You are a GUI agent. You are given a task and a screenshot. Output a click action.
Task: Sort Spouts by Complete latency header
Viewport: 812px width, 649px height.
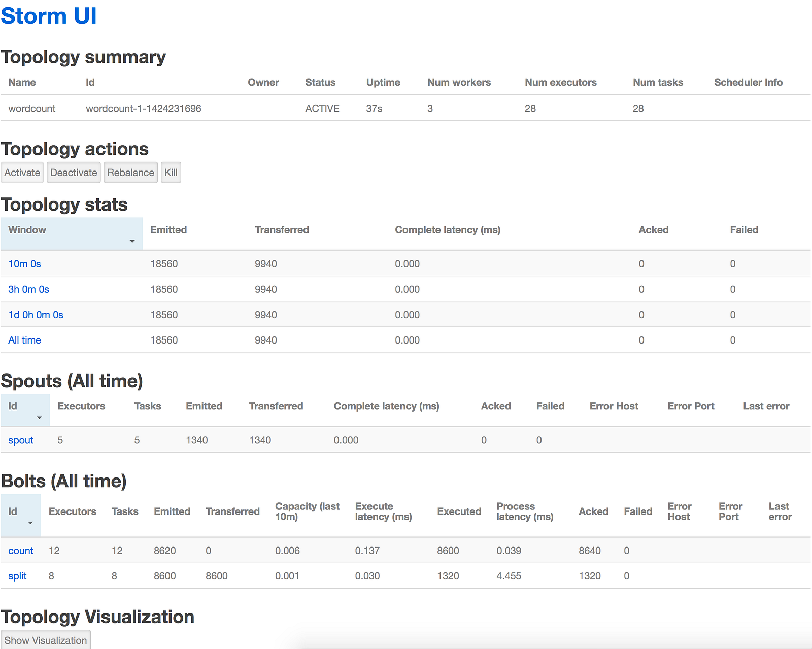[x=386, y=406]
